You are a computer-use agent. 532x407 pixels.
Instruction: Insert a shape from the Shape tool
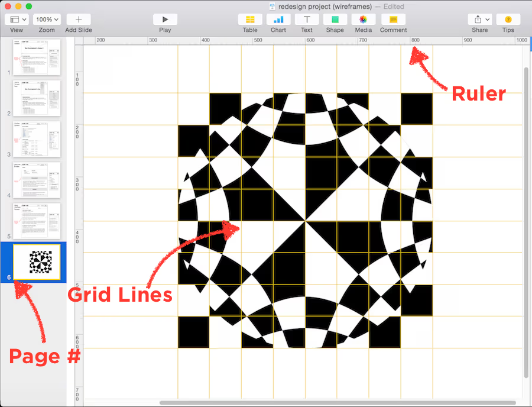[335, 20]
